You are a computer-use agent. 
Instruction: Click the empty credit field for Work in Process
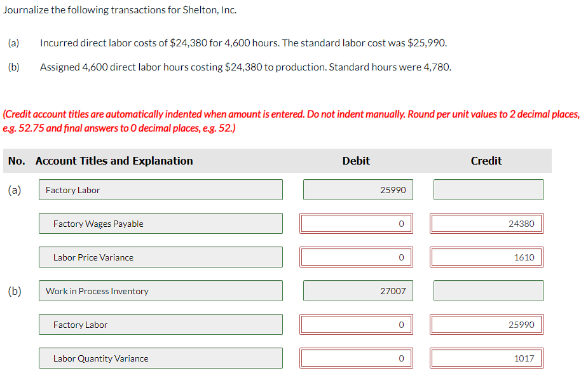(488, 291)
